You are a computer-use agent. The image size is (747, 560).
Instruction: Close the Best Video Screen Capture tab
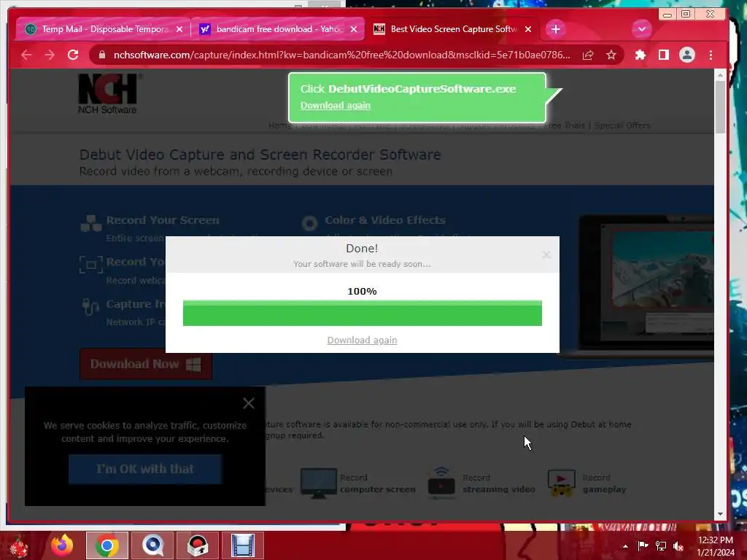(528, 29)
